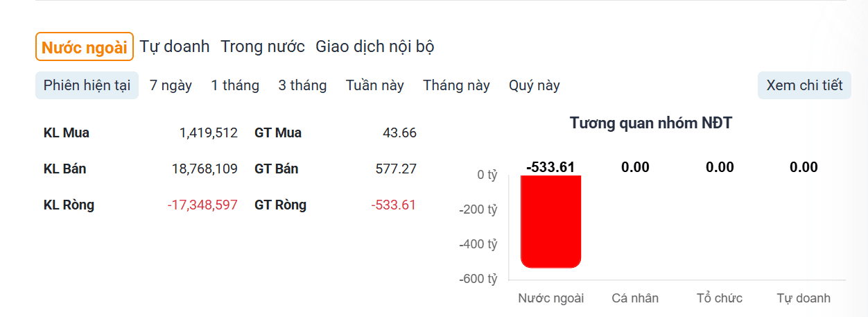Image resolution: width=868 pixels, height=317 pixels.
Task: Open the Trong nước tab
Action: 263,47
